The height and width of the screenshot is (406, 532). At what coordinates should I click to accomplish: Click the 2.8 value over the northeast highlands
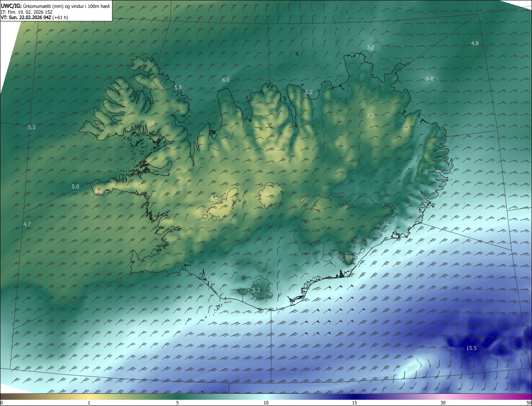click(x=370, y=115)
